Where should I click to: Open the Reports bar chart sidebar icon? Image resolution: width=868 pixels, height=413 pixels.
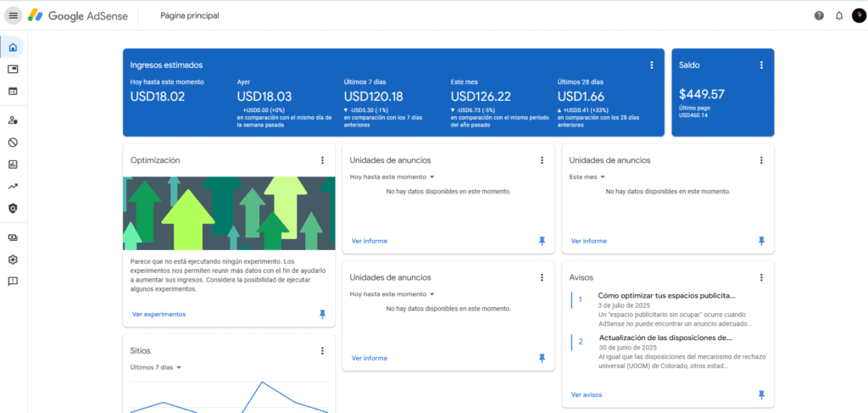point(13,165)
